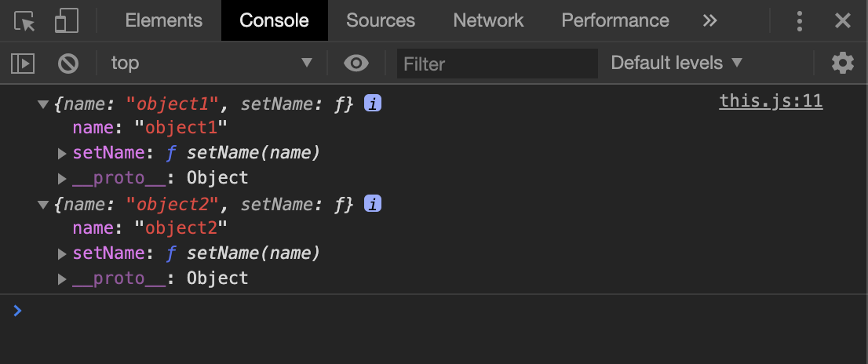Open the Default levels dropdown

677,63
